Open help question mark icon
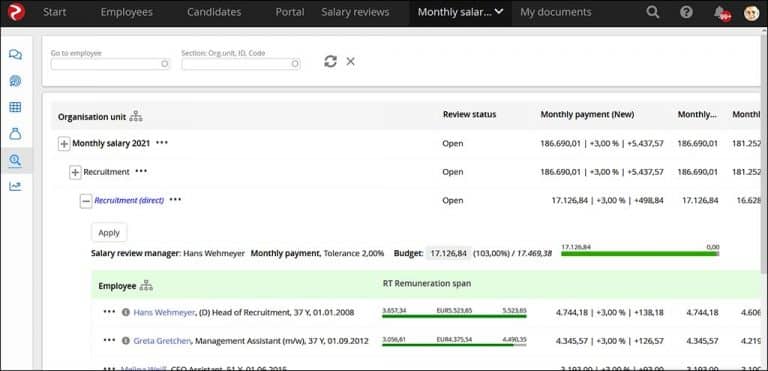This screenshot has width=768, height=371. [686, 12]
